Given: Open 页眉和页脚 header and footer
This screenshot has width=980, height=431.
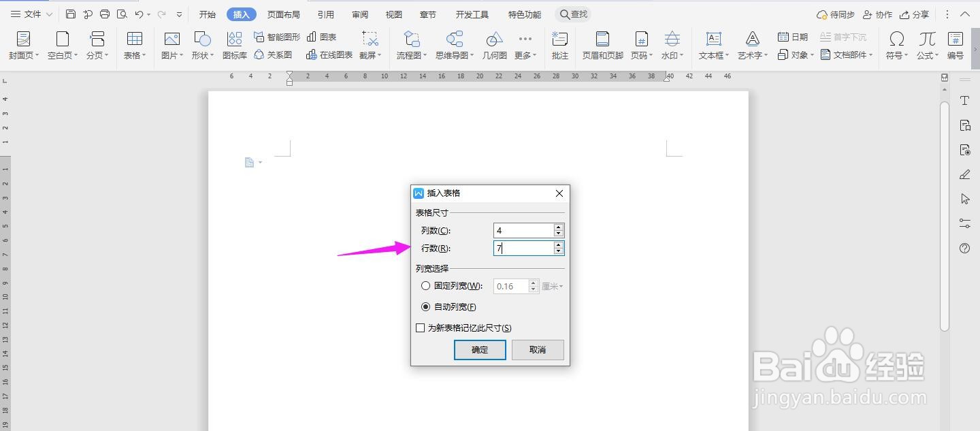Looking at the screenshot, I should pos(603,46).
